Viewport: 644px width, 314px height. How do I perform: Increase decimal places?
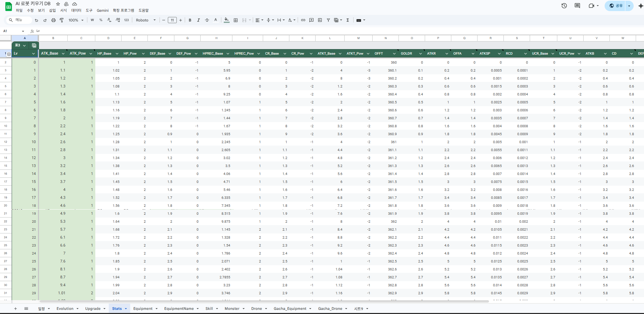(118, 20)
